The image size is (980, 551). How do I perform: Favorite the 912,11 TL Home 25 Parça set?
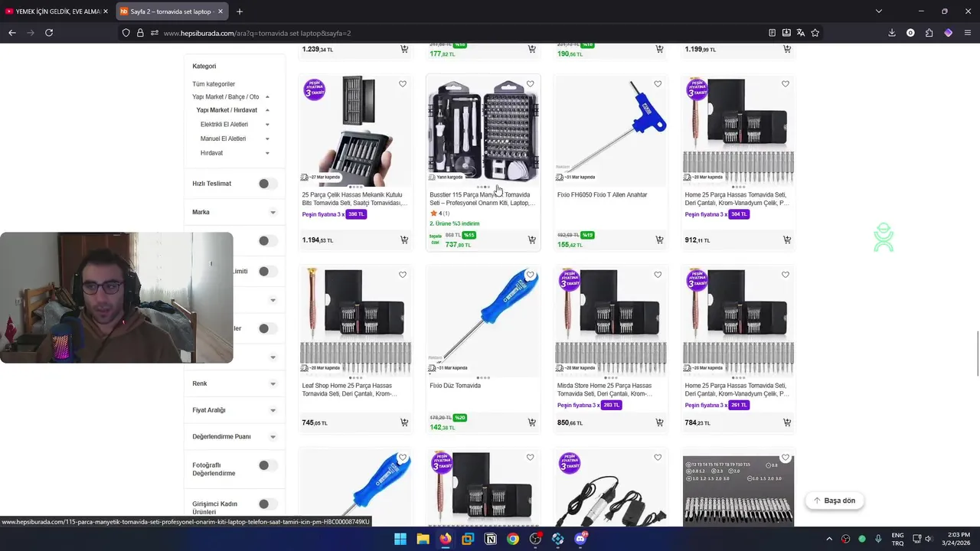(x=786, y=84)
